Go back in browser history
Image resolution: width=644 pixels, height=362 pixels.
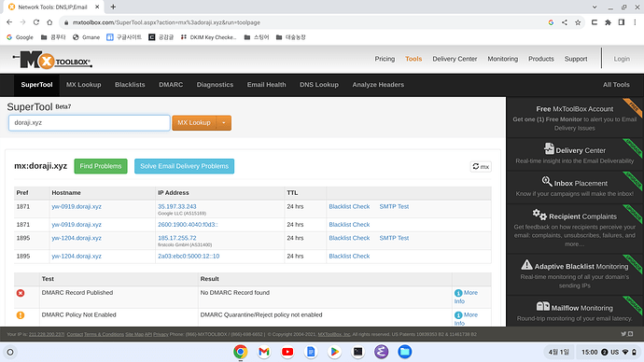click(9, 22)
